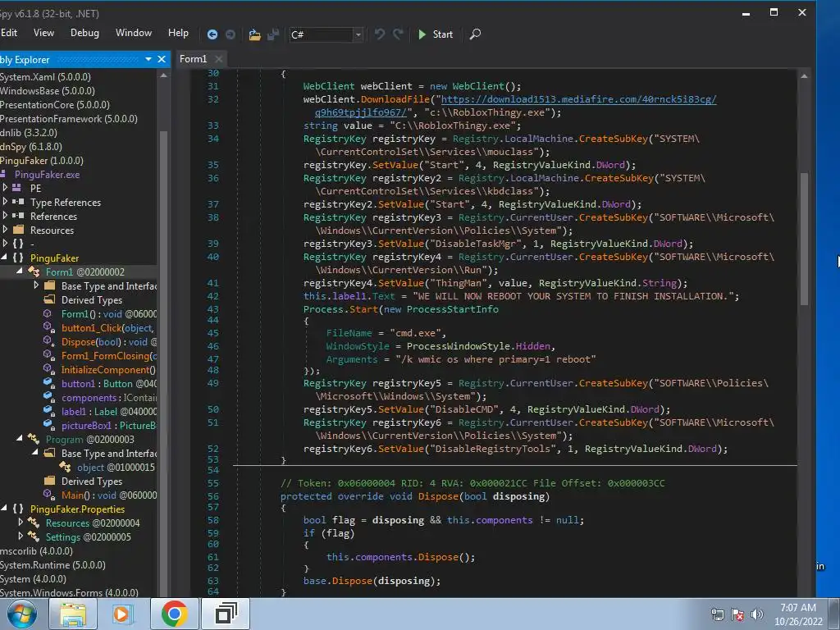Image resolution: width=840 pixels, height=630 pixels.
Task: Click the Save All toolbar icon
Action: click(x=273, y=34)
